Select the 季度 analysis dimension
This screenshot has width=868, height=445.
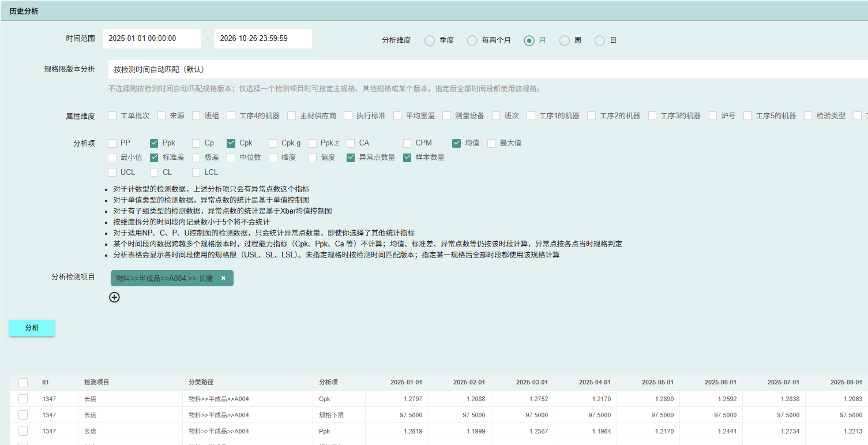pyautogui.click(x=430, y=40)
